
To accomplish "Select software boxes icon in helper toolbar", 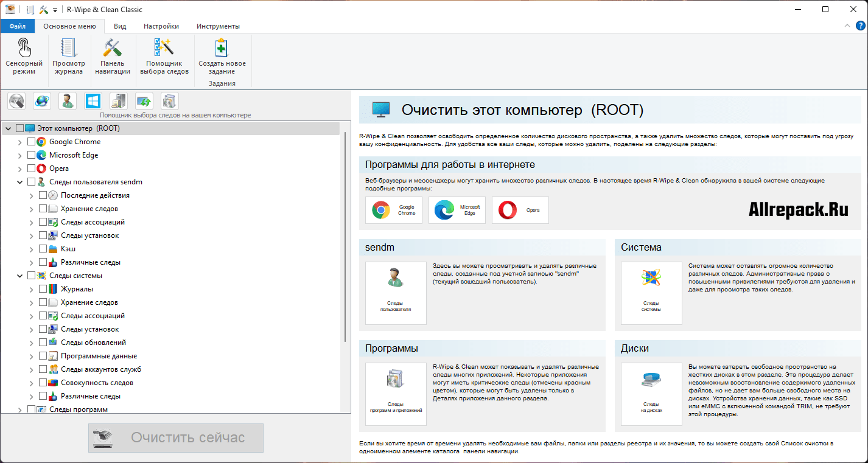I will (x=169, y=100).
